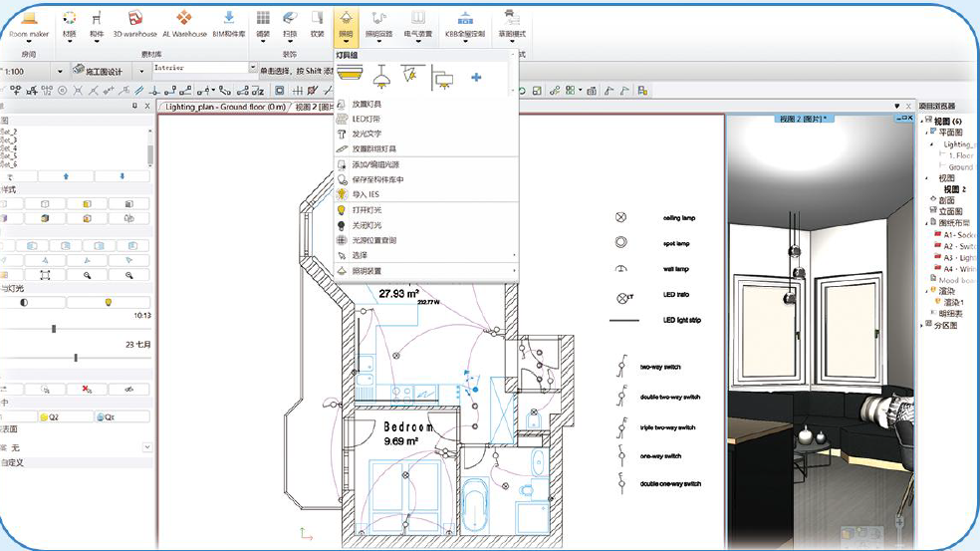Screen dimensions: 980x551
Task: Click 打开灯光 to turn lights on
Action: click(366, 210)
